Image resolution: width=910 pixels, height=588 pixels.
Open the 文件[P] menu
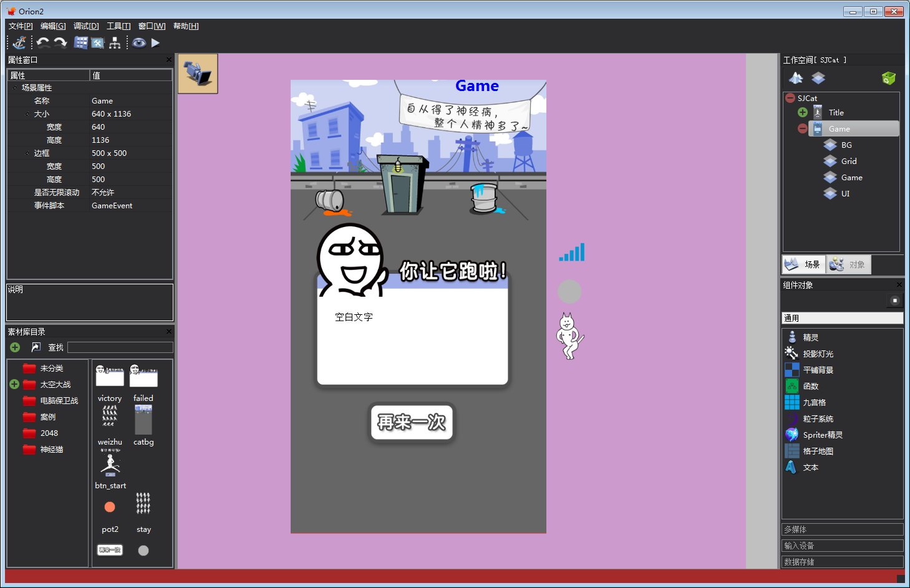tap(21, 26)
